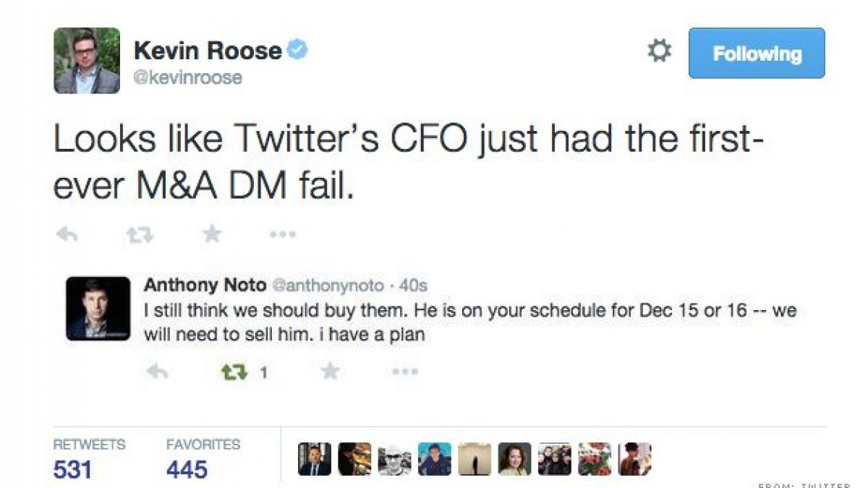
Task: Toggle the Following button
Action: 756,53
